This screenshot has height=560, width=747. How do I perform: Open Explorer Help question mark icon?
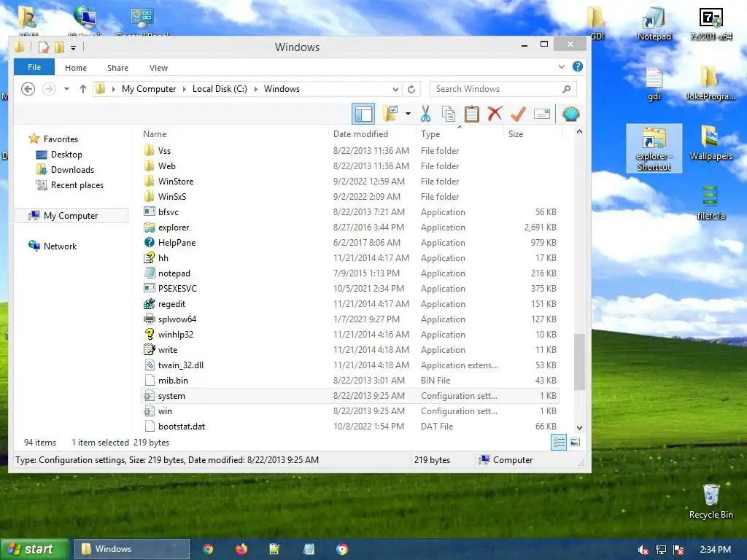click(578, 66)
